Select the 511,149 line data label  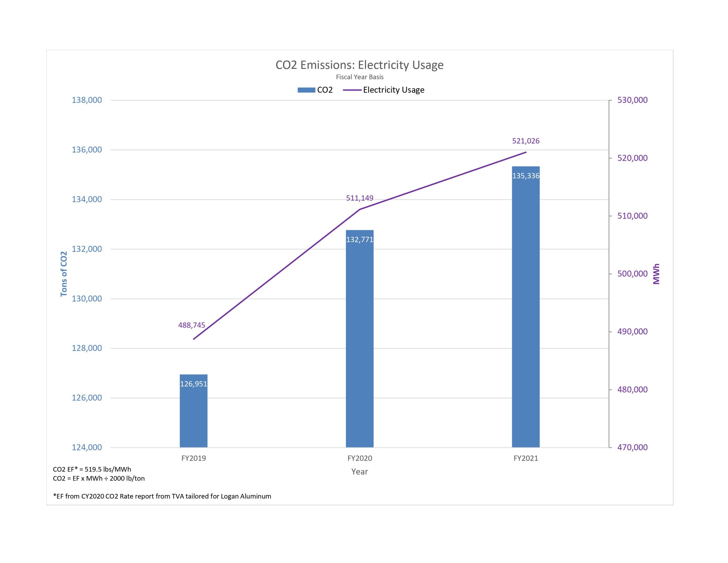(x=360, y=198)
